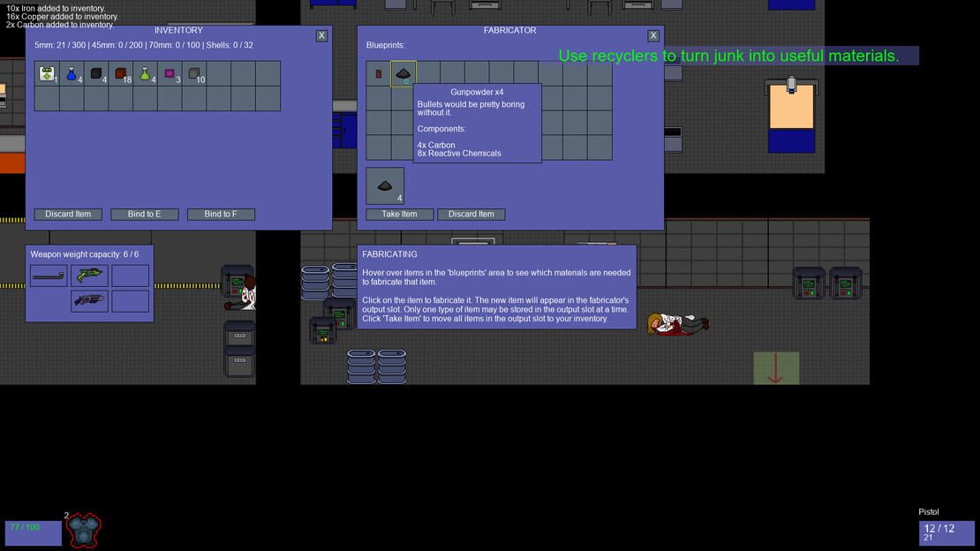Click the Bind to E button
Viewport: 980px width, 551px height.
(145, 215)
